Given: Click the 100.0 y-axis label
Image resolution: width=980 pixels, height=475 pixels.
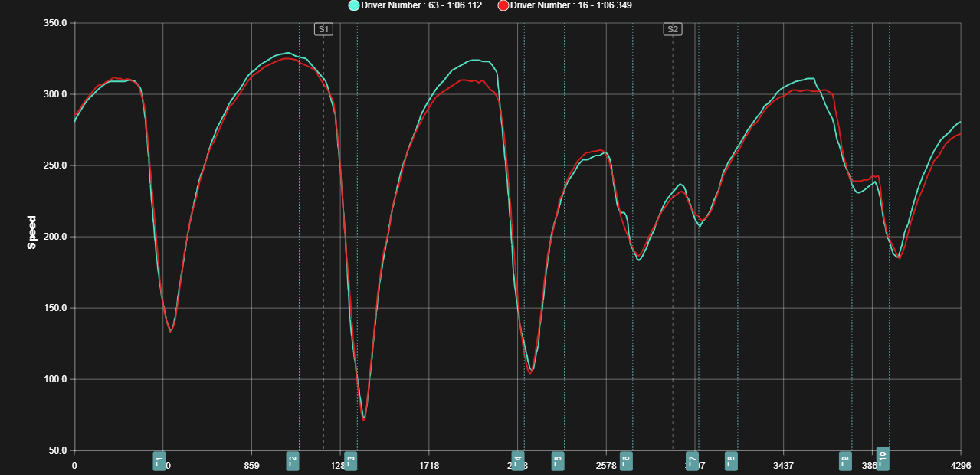Looking at the screenshot, I should (55, 379).
